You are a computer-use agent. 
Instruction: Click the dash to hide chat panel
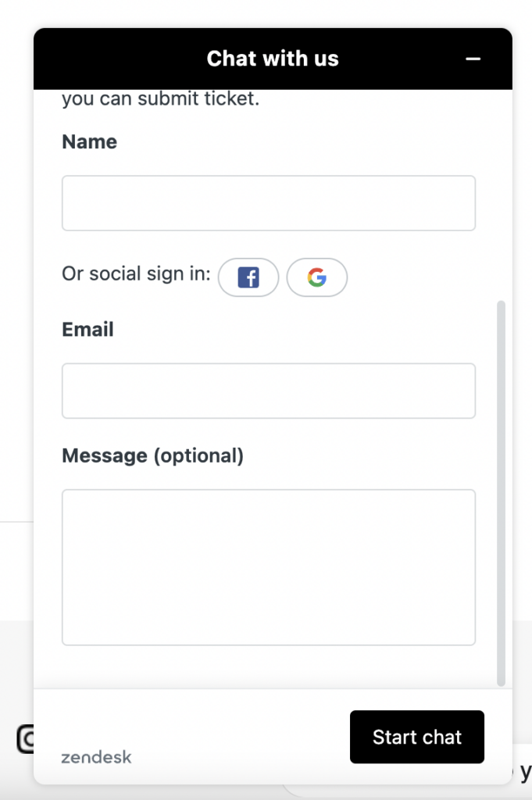473,59
